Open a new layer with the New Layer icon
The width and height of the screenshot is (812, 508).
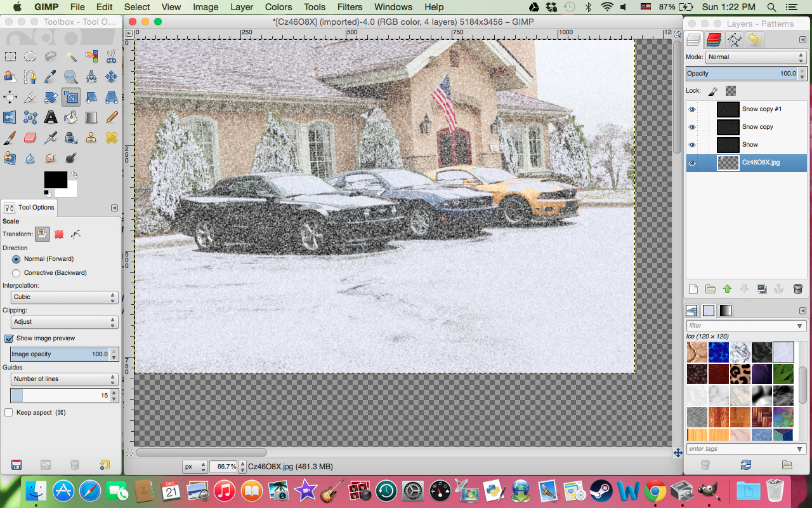[x=693, y=288]
